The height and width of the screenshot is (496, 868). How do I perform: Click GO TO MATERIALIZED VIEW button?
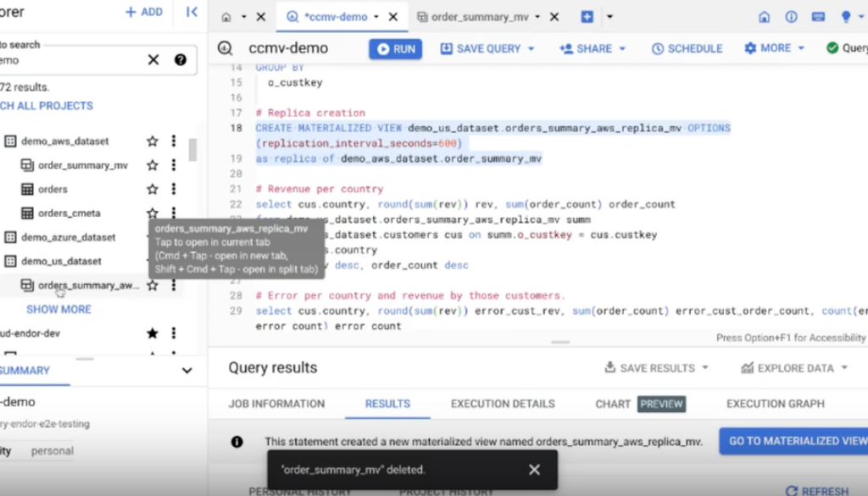pos(797,441)
